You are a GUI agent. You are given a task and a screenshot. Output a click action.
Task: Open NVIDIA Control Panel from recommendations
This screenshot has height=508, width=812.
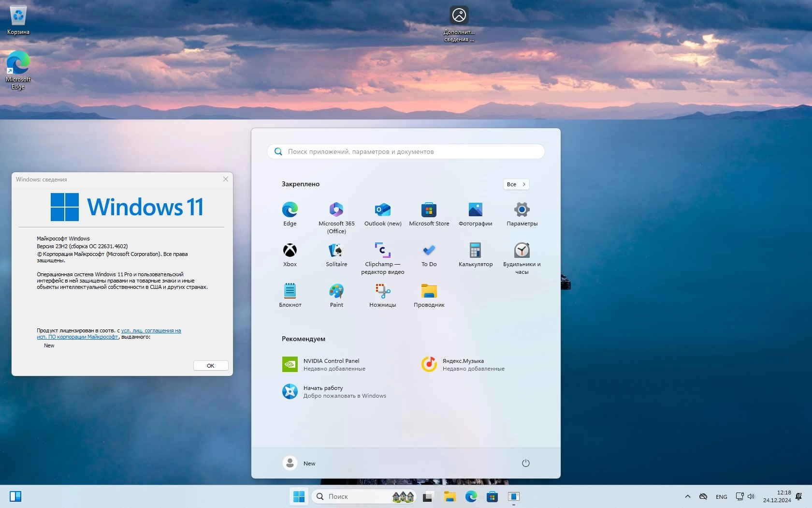coord(324,364)
